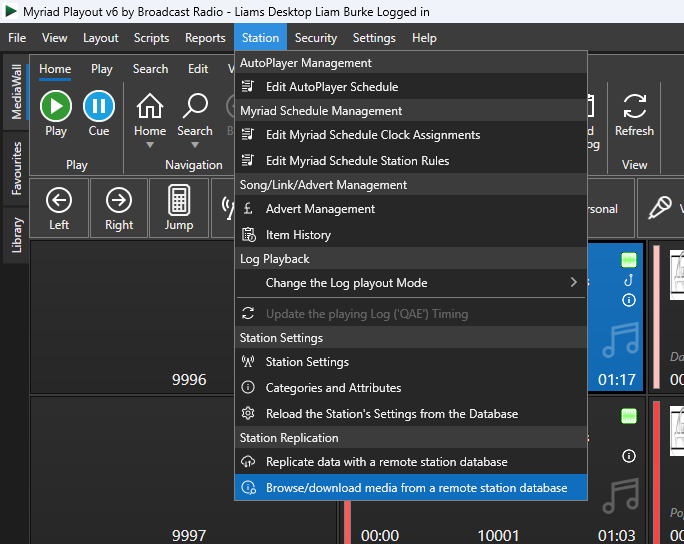684x544 pixels.
Task: Open the Security menu
Action: pyautogui.click(x=316, y=38)
